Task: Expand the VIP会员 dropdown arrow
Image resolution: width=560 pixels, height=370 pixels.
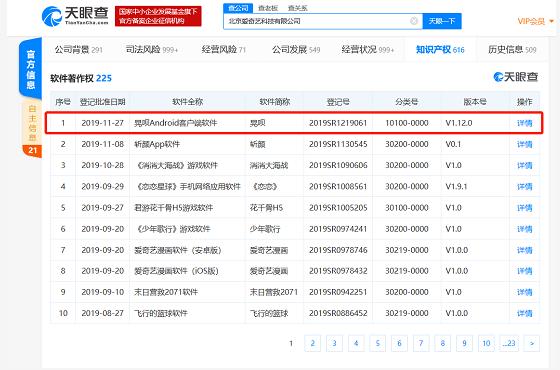Action: [x=551, y=21]
